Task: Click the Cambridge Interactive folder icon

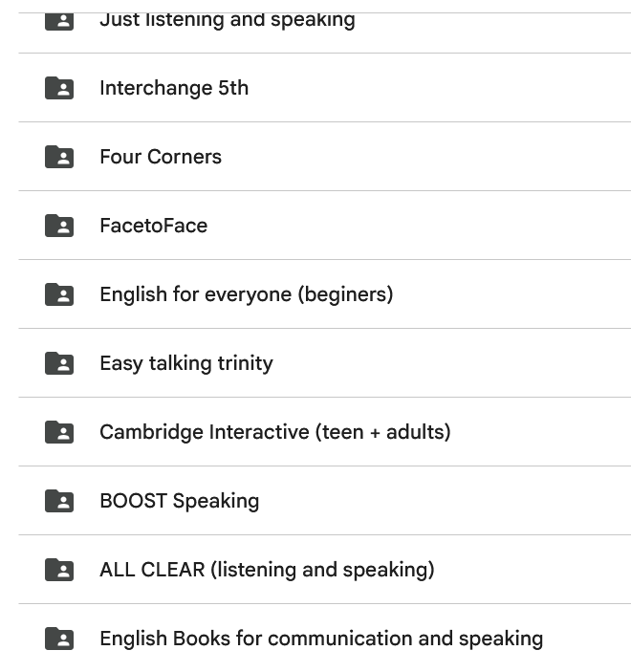Action: [59, 432]
